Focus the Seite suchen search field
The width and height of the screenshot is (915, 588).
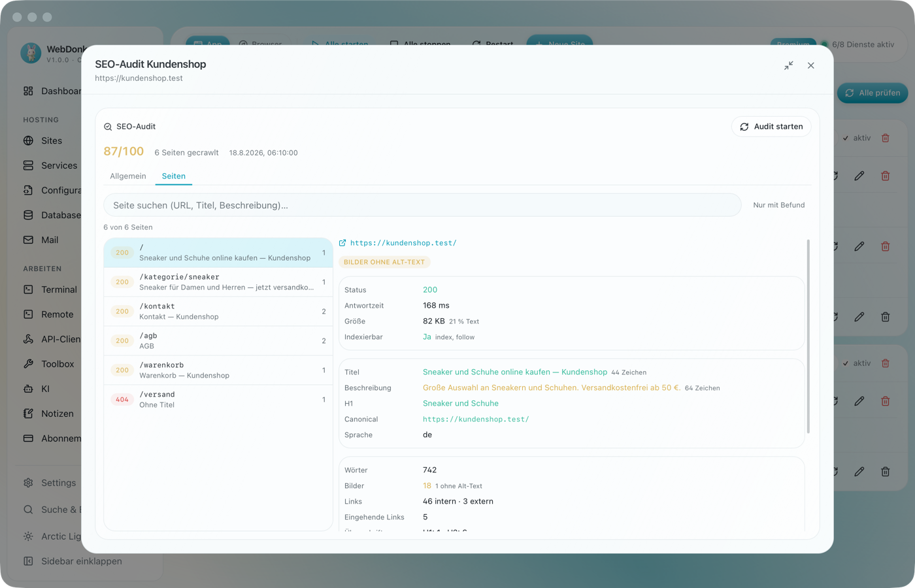pos(422,205)
